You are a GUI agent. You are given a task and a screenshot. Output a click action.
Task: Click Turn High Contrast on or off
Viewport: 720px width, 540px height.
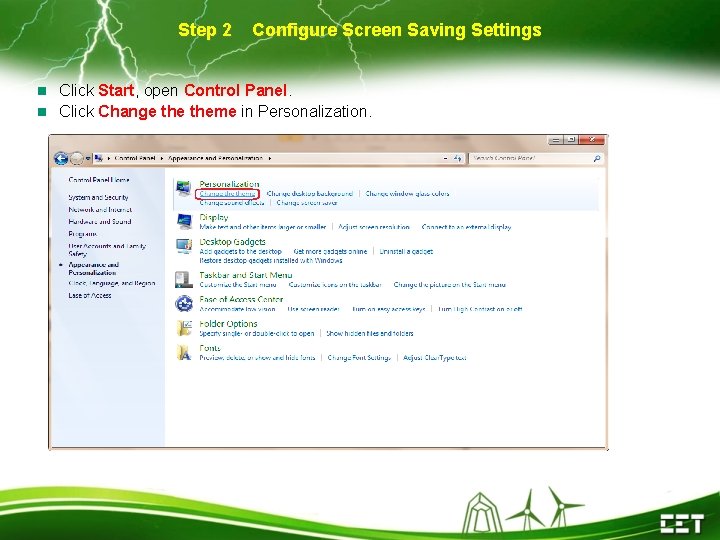480,309
